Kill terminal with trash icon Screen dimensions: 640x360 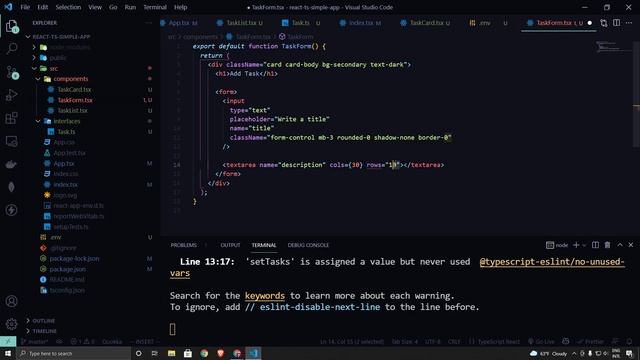[x=607, y=245]
